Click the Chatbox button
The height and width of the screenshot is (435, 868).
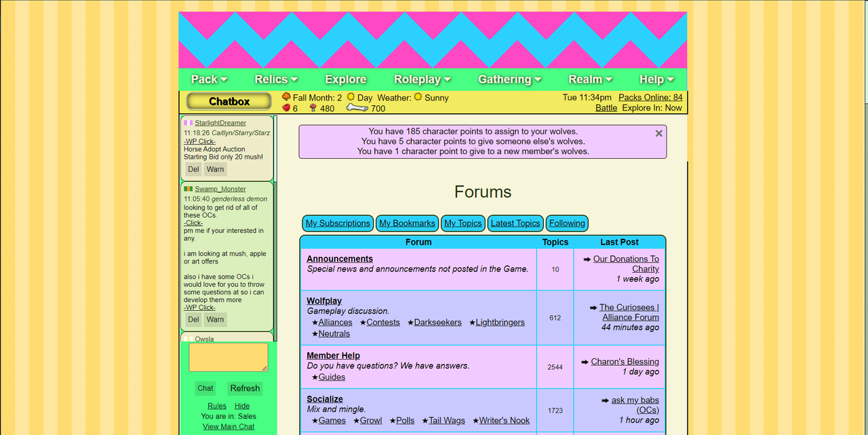[x=229, y=102]
